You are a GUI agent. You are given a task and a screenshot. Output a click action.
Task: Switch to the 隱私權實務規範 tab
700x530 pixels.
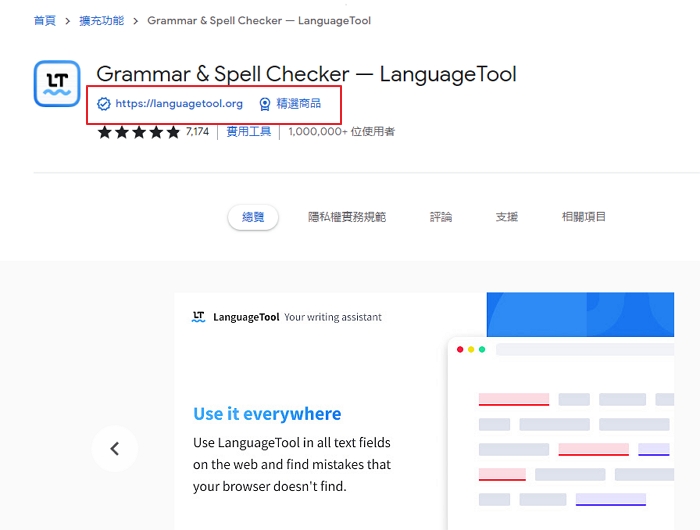(347, 217)
